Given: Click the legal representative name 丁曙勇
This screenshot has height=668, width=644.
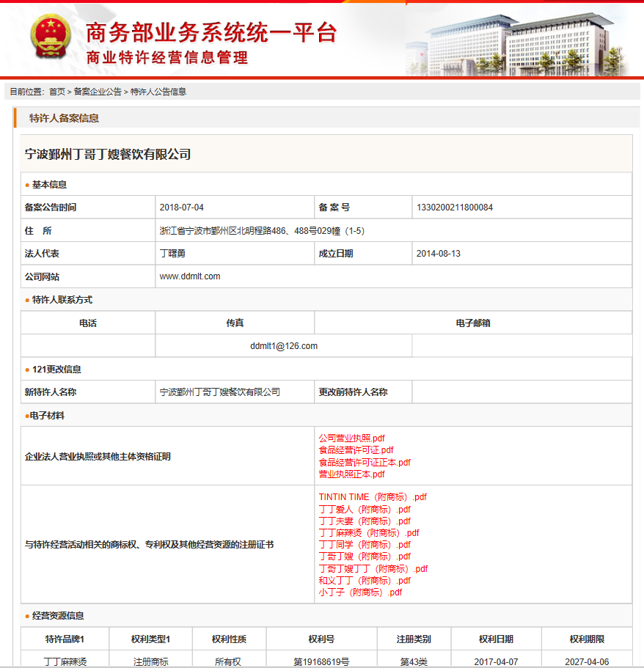Looking at the screenshot, I should click(172, 254).
